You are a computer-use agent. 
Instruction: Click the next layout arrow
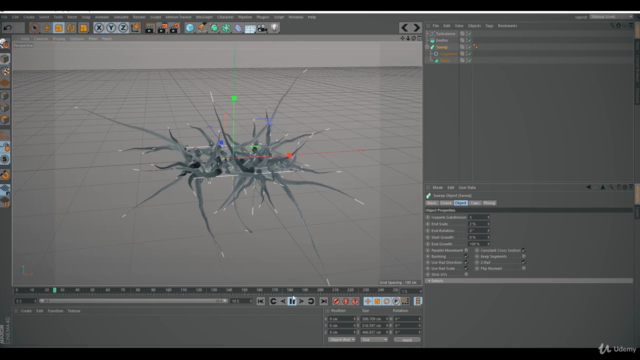click(x=416, y=28)
